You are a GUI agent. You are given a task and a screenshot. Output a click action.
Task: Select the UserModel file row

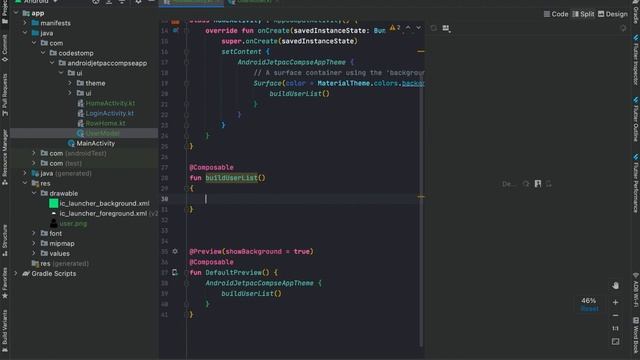pos(84,133)
